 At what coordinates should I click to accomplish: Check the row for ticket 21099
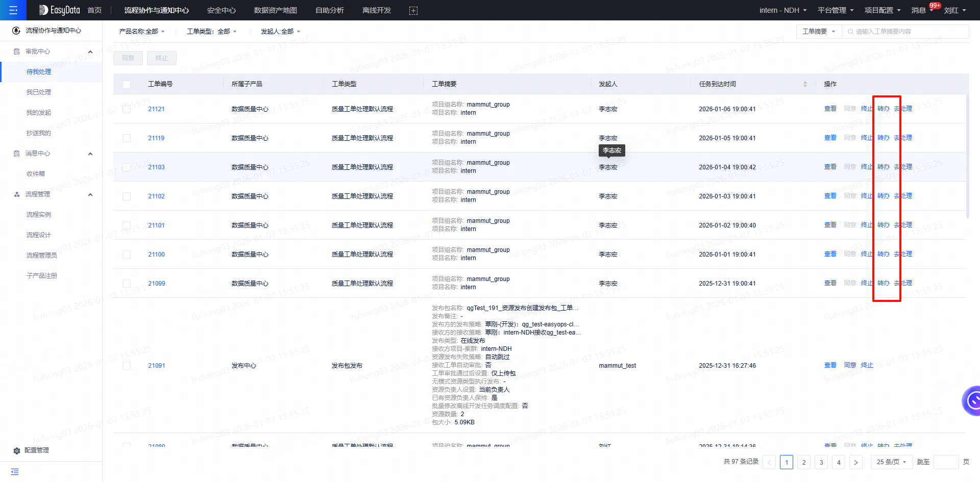[127, 284]
